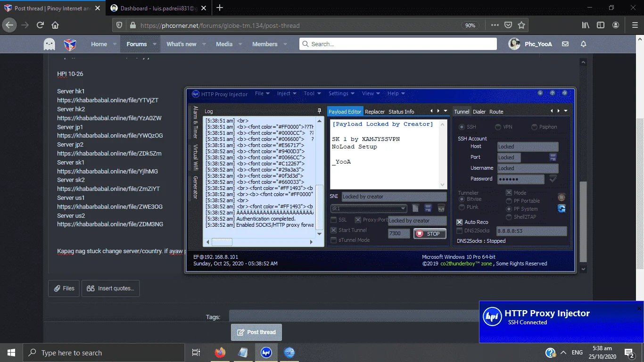
Task: Select the Psiphon radio button
Action: click(x=534, y=127)
